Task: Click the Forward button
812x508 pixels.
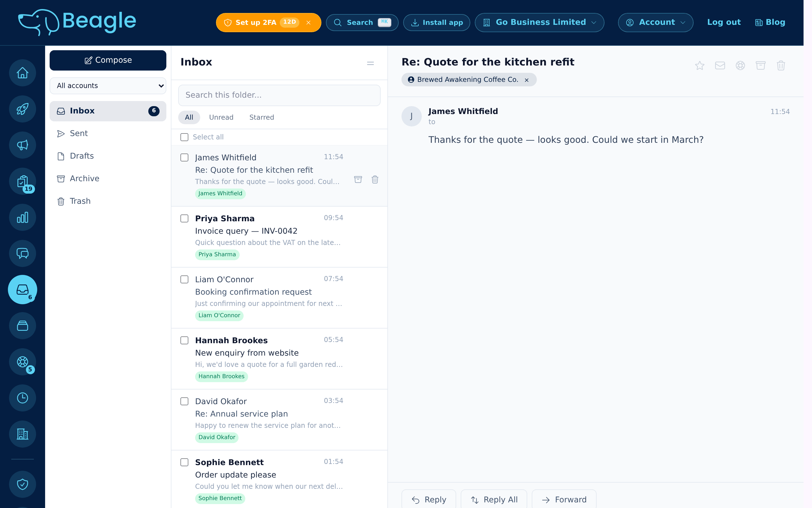Action: [x=564, y=499]
